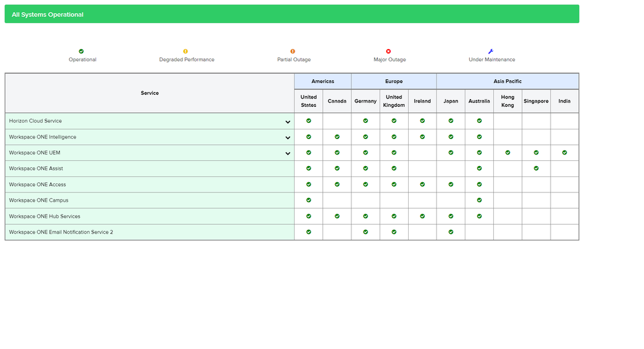Click the Major Outage legend label

(x=390, y=59)
